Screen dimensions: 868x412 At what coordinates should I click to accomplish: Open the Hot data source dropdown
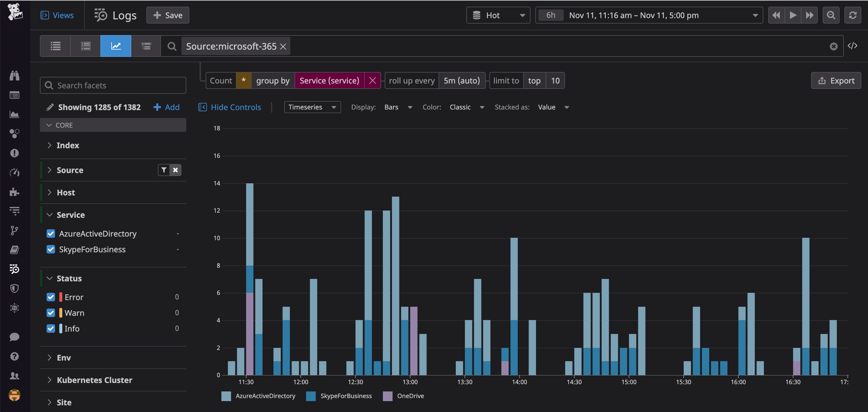pos(498,15)
